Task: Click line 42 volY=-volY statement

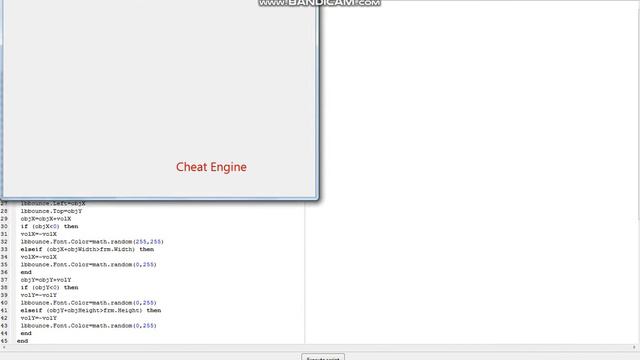Action: tap(39, 318)
